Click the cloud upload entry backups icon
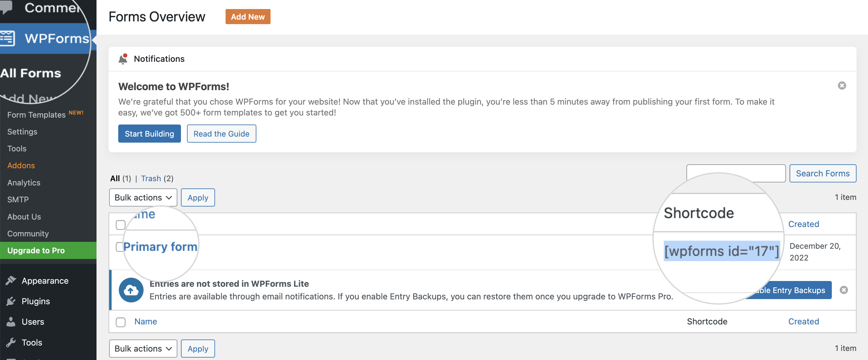868x360 pixels. coord(131,290)
